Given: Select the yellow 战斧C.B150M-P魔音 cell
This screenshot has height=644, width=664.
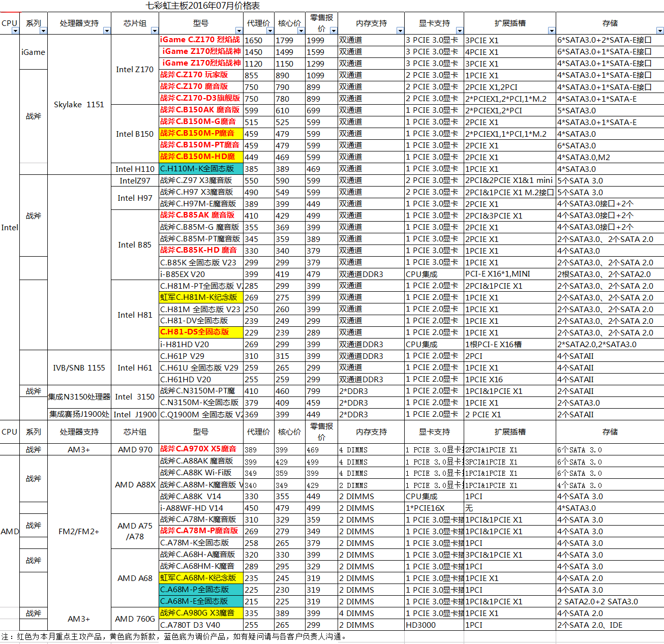Looking at the screenshot, I should [201, 133].
